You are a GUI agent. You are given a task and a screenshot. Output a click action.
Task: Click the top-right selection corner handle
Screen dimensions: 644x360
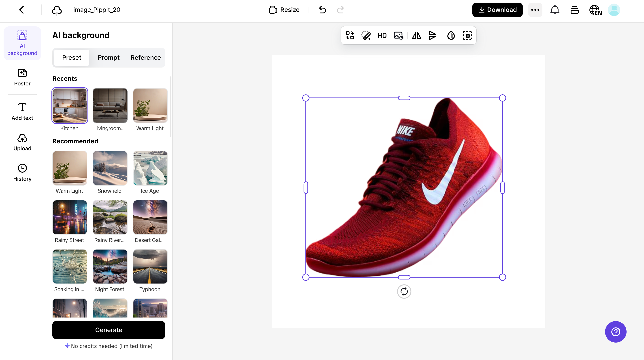(x=503, y=98)
